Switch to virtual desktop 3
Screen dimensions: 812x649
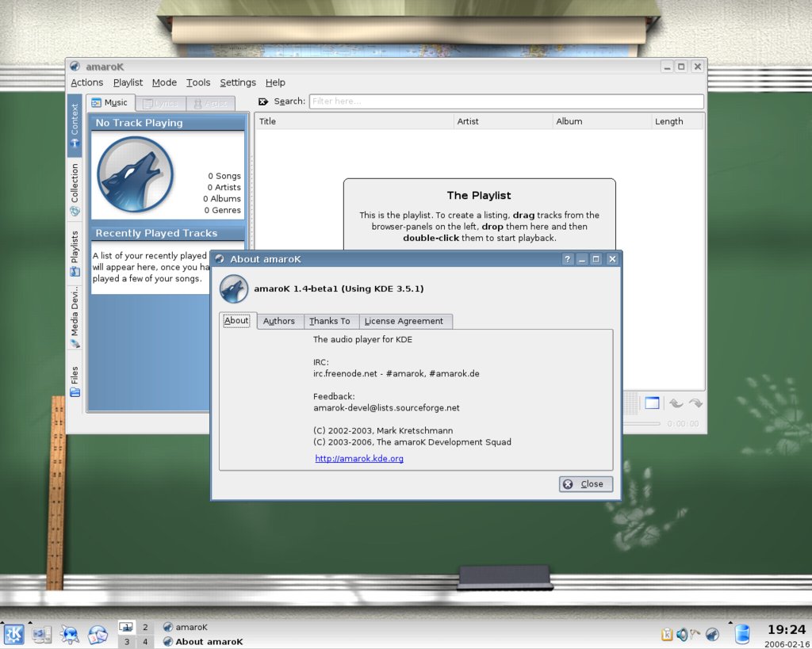pos(127,642)
